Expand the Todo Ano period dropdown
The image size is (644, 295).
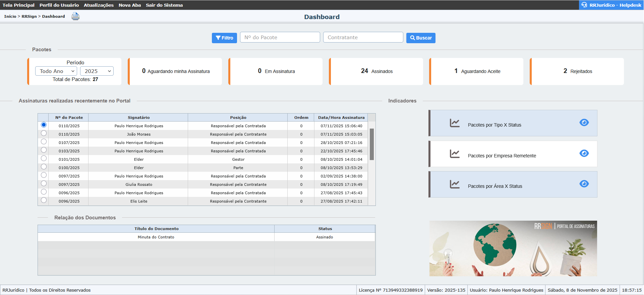[56, 71]
